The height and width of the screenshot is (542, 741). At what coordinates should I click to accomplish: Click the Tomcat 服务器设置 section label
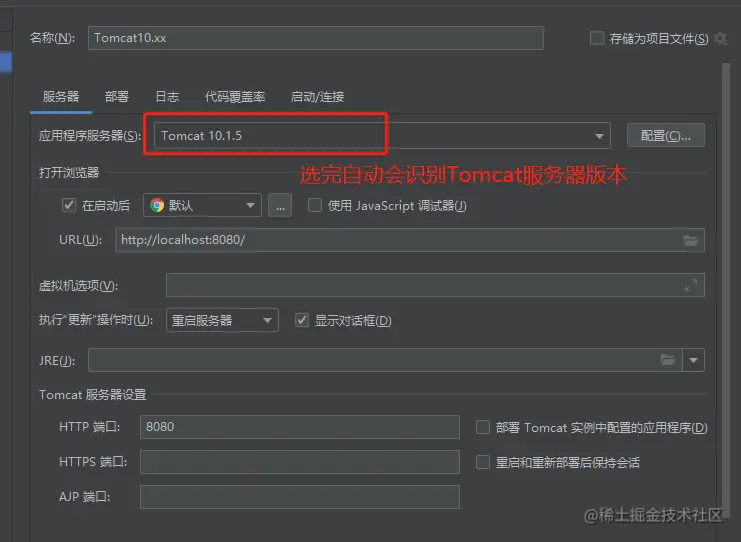pyautogui.click(x=93, y=395)
